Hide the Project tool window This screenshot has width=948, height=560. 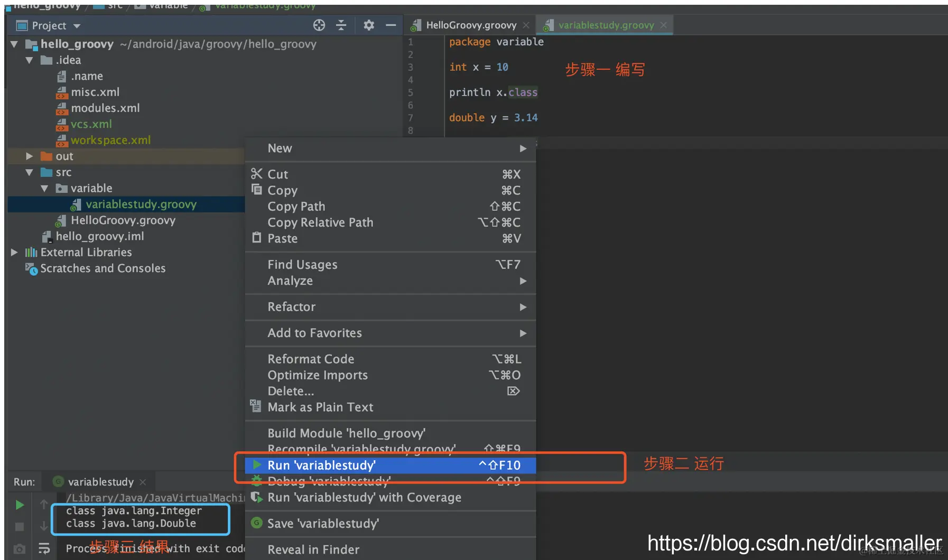(391, 25)
